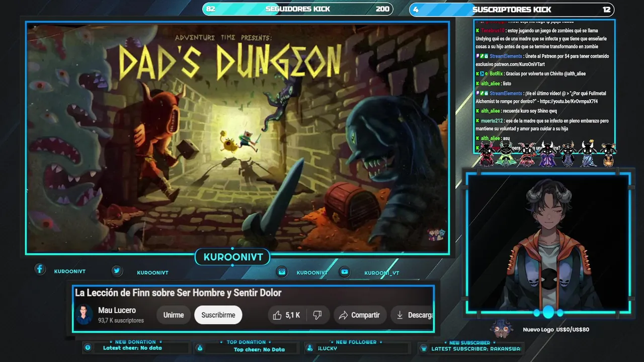Screen dimensions: 644x362
Task: Click the thumbs-up like icon
Action: [x=277, y=315]
